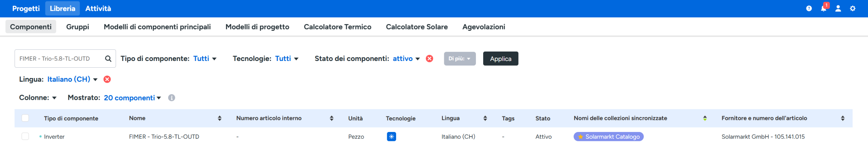Viewport: 868px width, 145px height.
Task: Open settings gear icon
Action: (853, 8)
